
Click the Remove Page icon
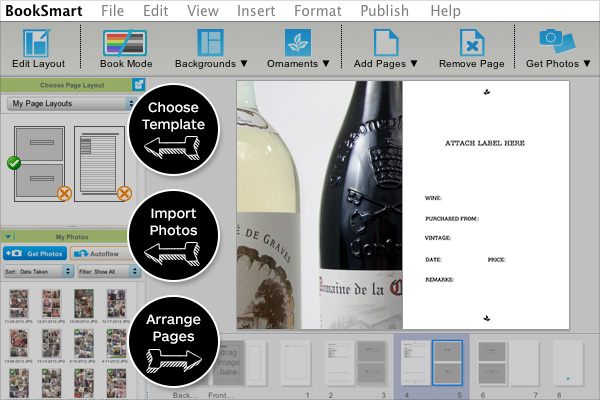(x=472, y=42)
